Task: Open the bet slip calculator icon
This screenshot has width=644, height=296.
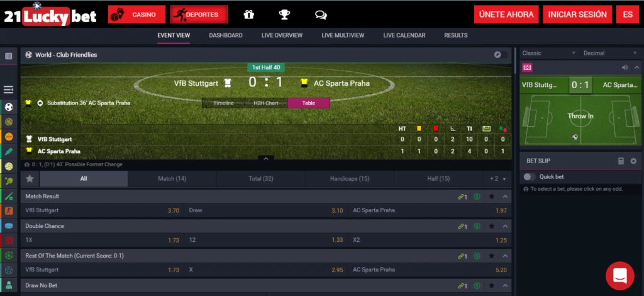Action: pos(621,161)
